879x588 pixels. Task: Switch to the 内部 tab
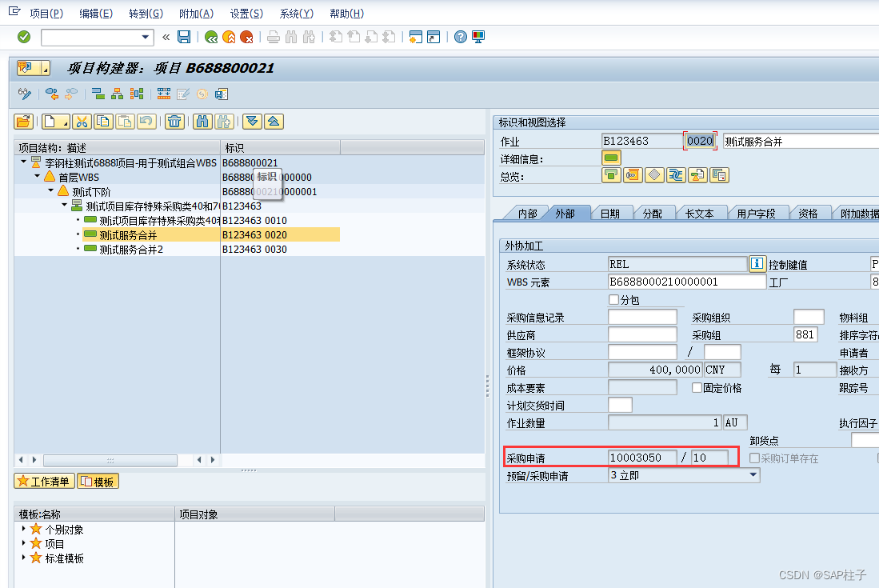coord(528,214)
